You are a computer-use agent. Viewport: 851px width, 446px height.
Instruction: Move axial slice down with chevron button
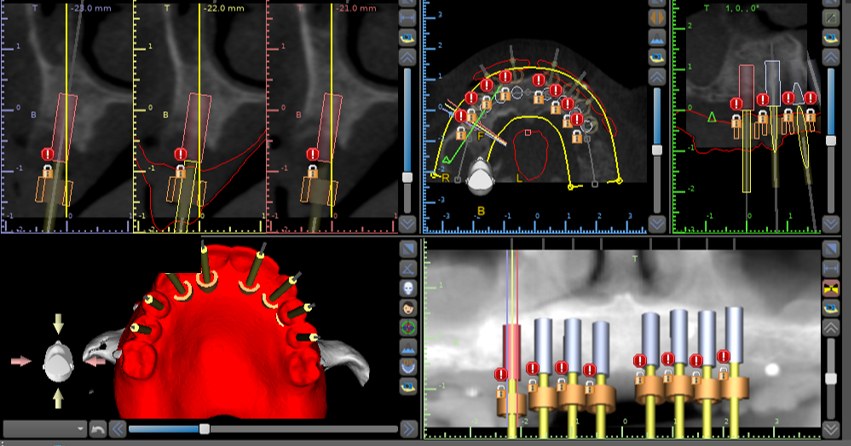[657, 224]
